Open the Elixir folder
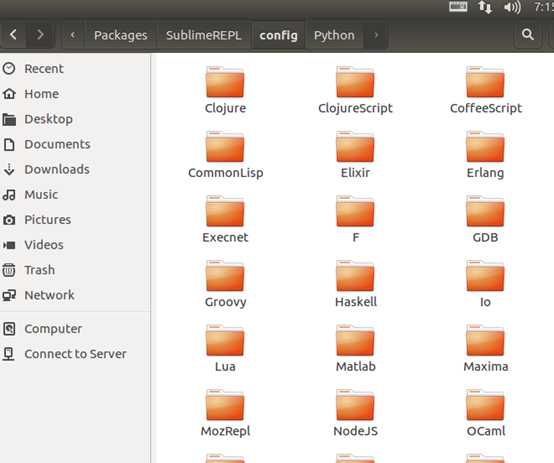Image resolution: width=554 pixels, height=463 pixels. pyautogui.click(x=355, y=155)
